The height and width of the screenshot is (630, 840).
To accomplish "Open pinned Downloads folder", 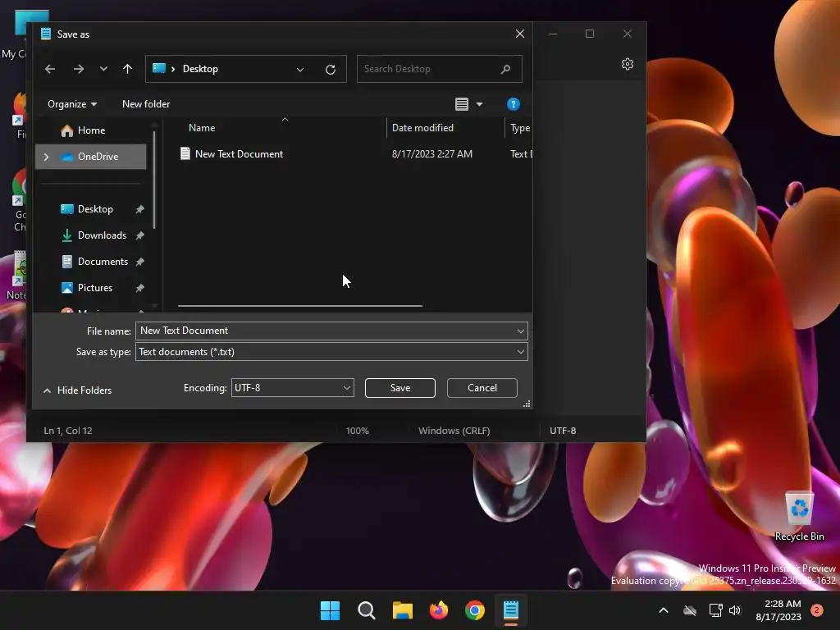I will pyautogui.click(x=102, y=235).
